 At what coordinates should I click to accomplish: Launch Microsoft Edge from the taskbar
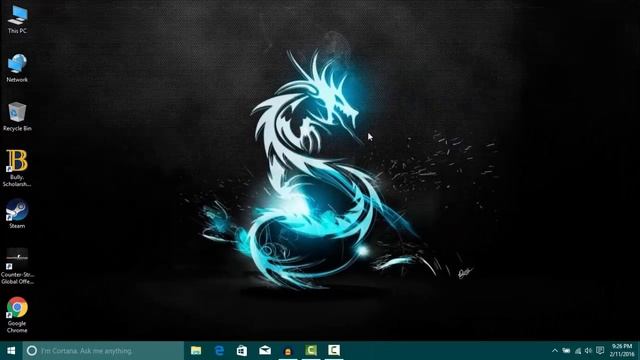(219, 351)
